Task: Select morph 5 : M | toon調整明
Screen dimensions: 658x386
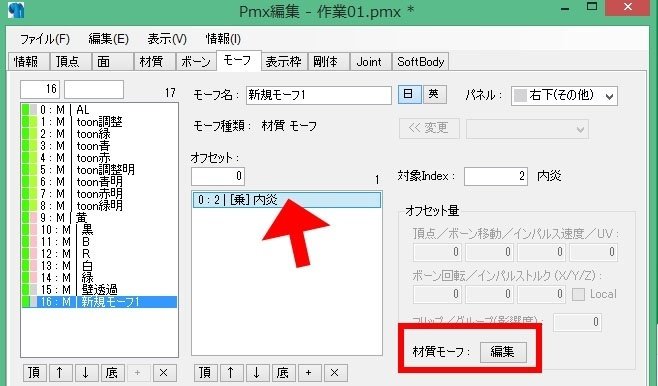Action: point(99,170)
